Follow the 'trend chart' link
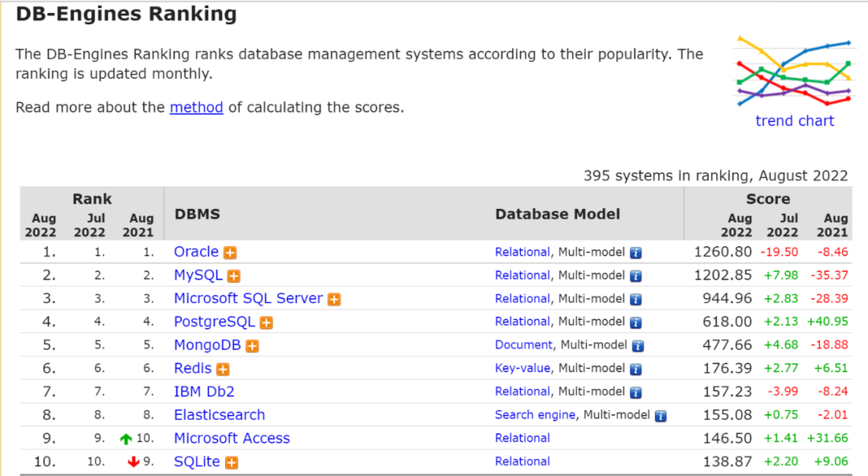The image size is (868, 476). tap(794, 121)
